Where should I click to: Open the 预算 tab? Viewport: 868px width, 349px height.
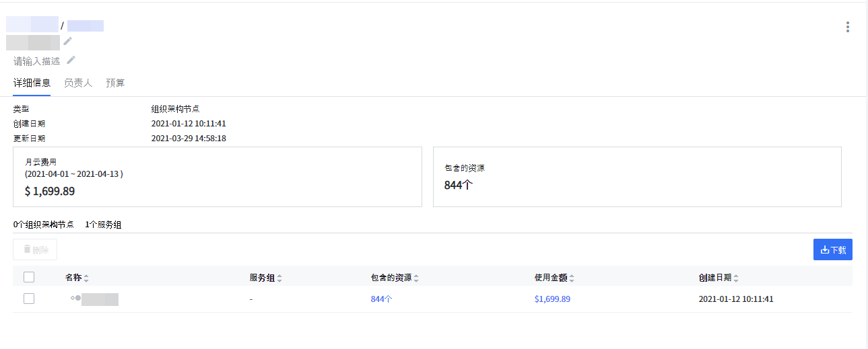click(115, 83)
